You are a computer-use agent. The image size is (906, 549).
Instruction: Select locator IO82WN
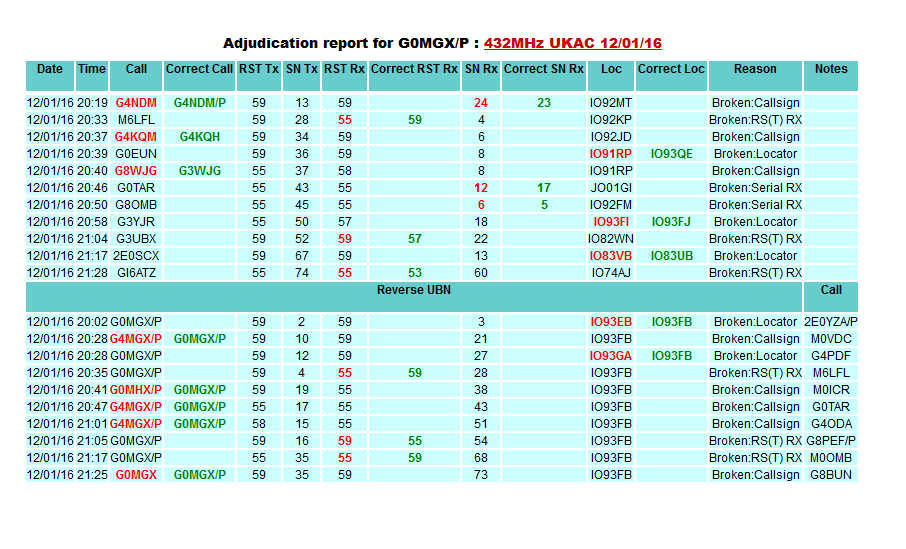611,239
